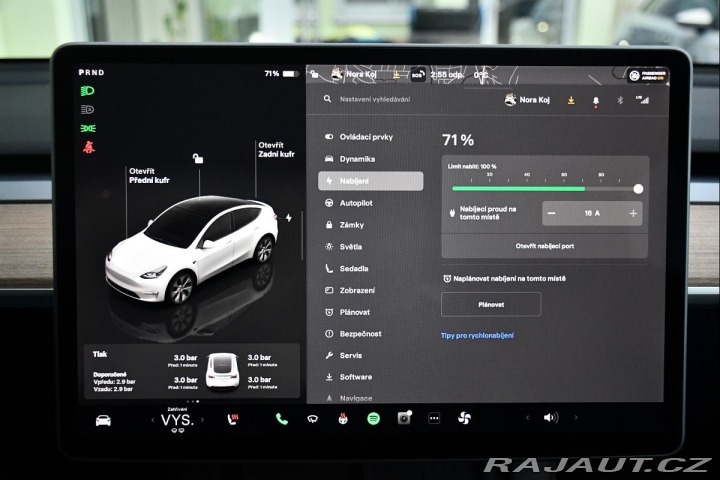Tap the headlights indicator icon
The image size is (720, 480).
coord(88,91)
